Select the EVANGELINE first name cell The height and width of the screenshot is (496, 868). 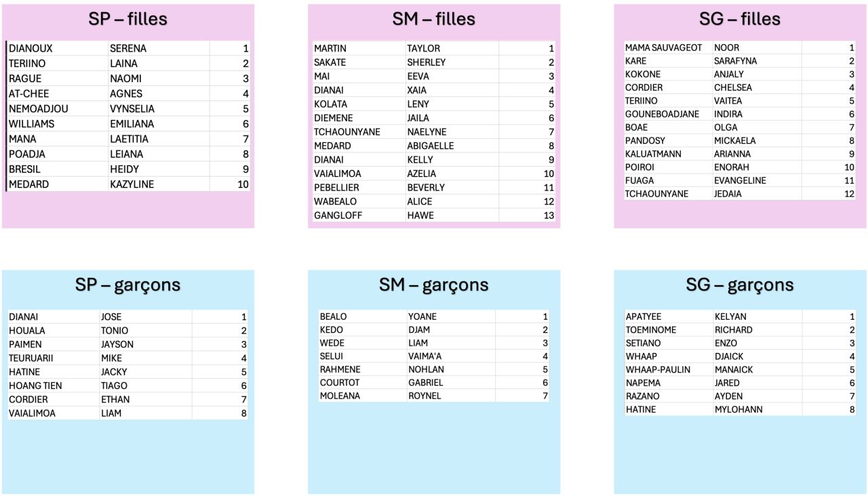757,180
